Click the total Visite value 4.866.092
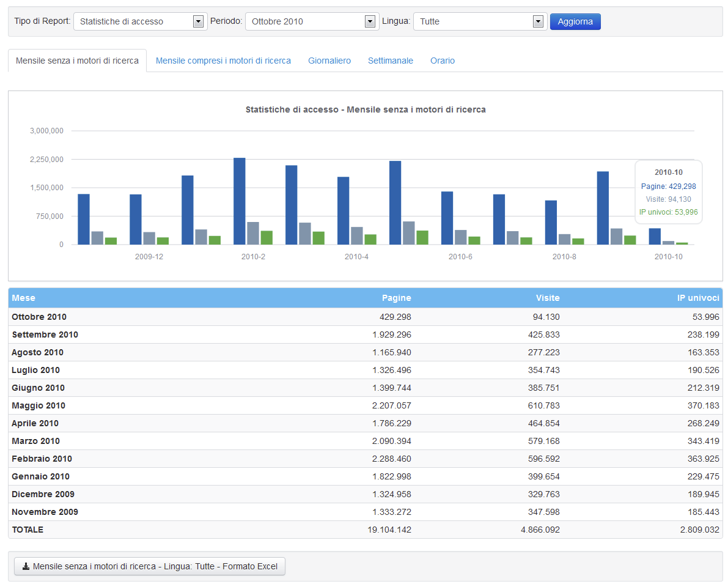 (x=540, y=530)
